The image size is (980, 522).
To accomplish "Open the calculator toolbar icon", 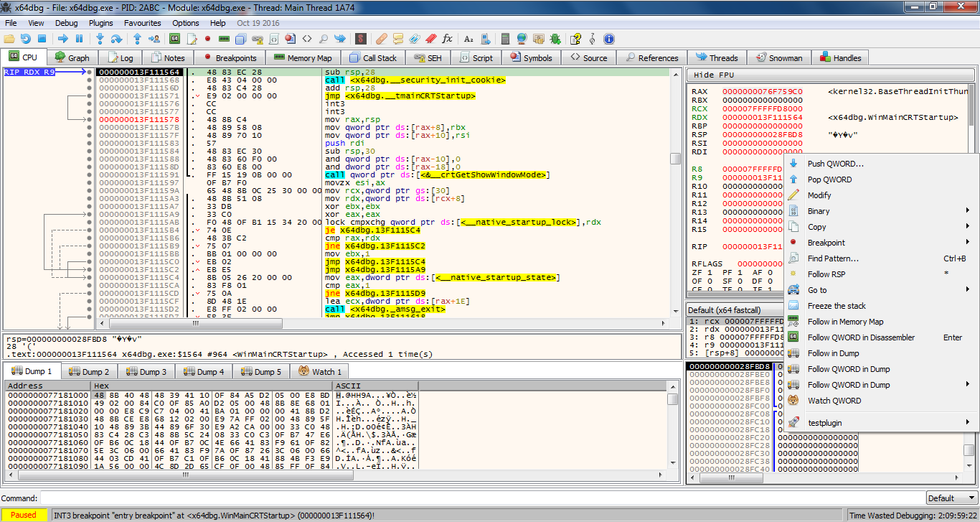I will click(506, 39).
